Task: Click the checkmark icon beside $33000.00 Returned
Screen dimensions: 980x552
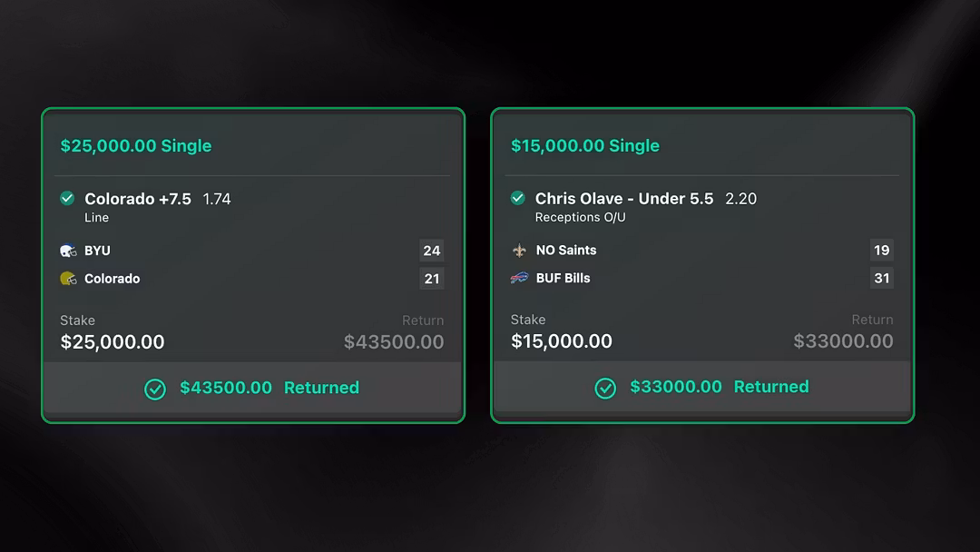Action: pos(605,388)
